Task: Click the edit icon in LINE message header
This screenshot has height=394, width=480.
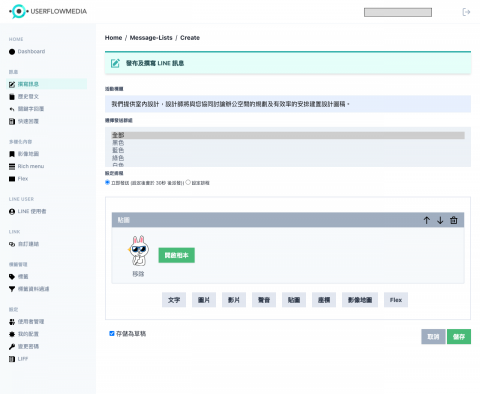Action: (x=115, y=63)
